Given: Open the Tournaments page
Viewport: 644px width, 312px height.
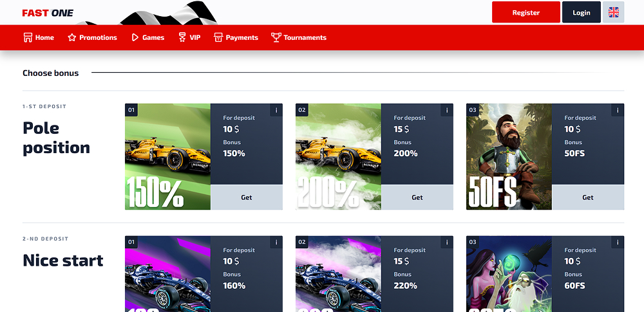Looking at the screenshot, I should click(299, 37).
